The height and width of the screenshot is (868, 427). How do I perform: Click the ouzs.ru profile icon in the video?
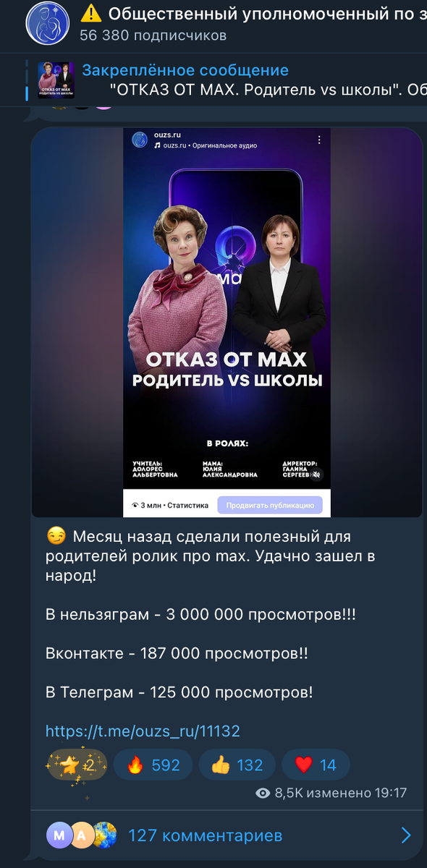tap(140, 139)
